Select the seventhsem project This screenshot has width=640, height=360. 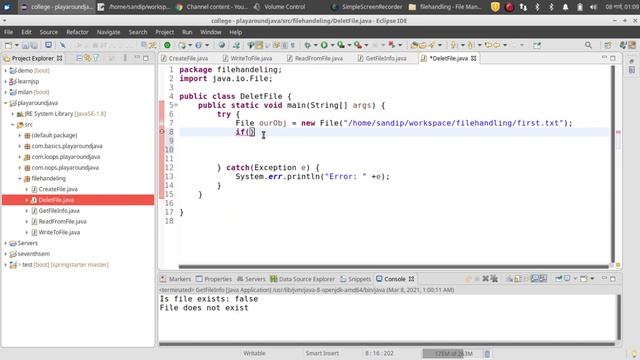[33, 254]
